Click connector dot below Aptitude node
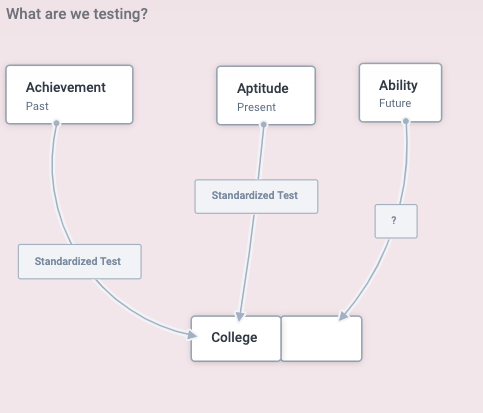The image size is (483, 413). pos(264,124)
